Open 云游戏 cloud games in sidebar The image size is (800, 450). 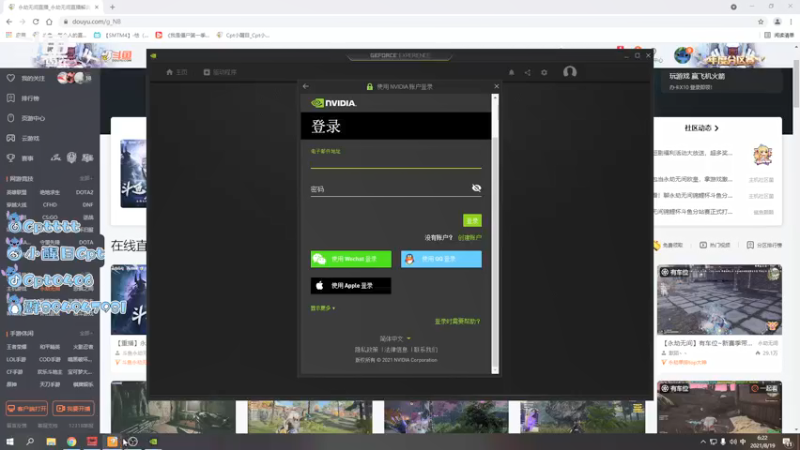click(23, 138)
